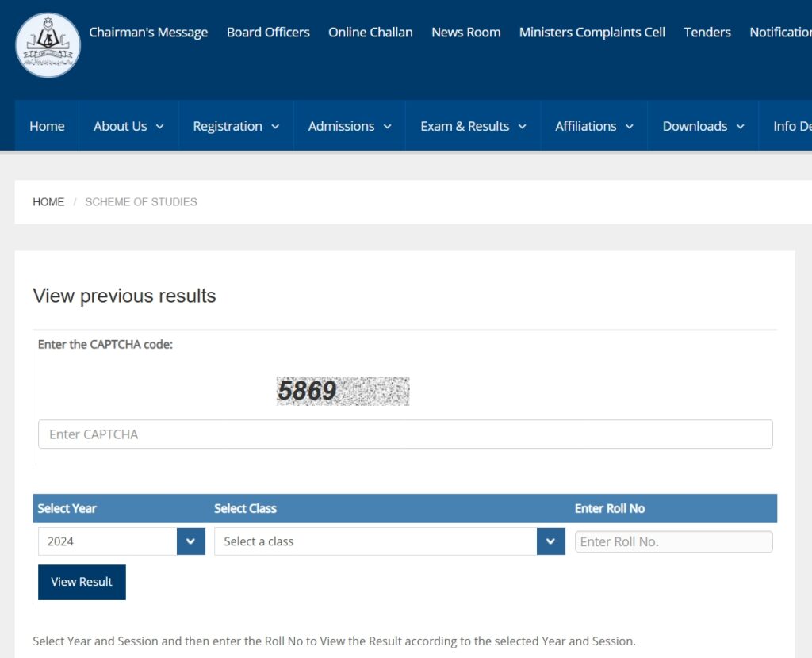Expand the Admissions menu
Screen dimensions: 812x658
coord(350,126)
